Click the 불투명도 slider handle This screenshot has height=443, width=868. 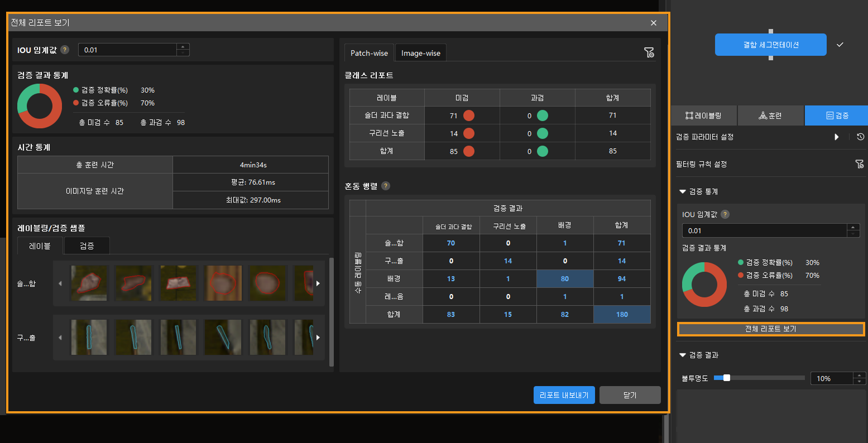pos(726,378)
